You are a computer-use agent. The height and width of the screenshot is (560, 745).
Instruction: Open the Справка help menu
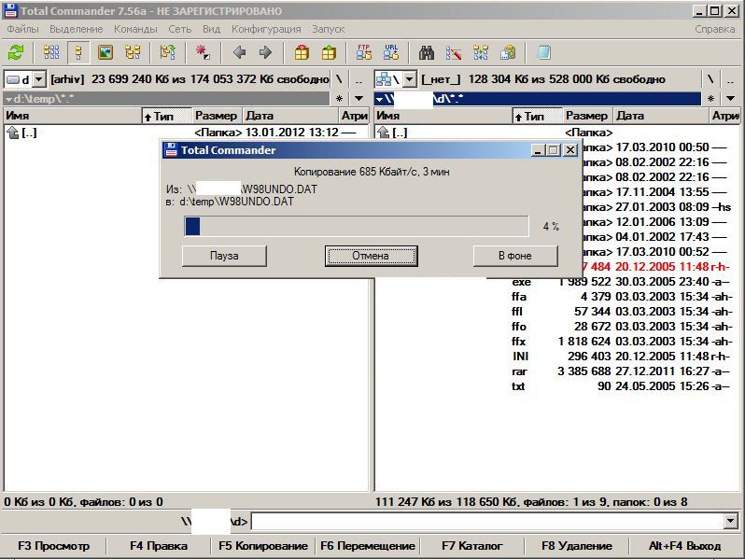[714, 29]
